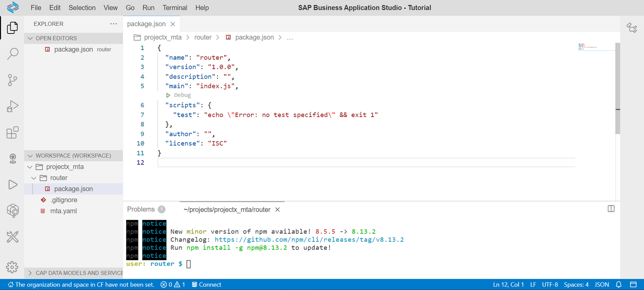Open the right sidebar outline icon

[x=632, y=28]
